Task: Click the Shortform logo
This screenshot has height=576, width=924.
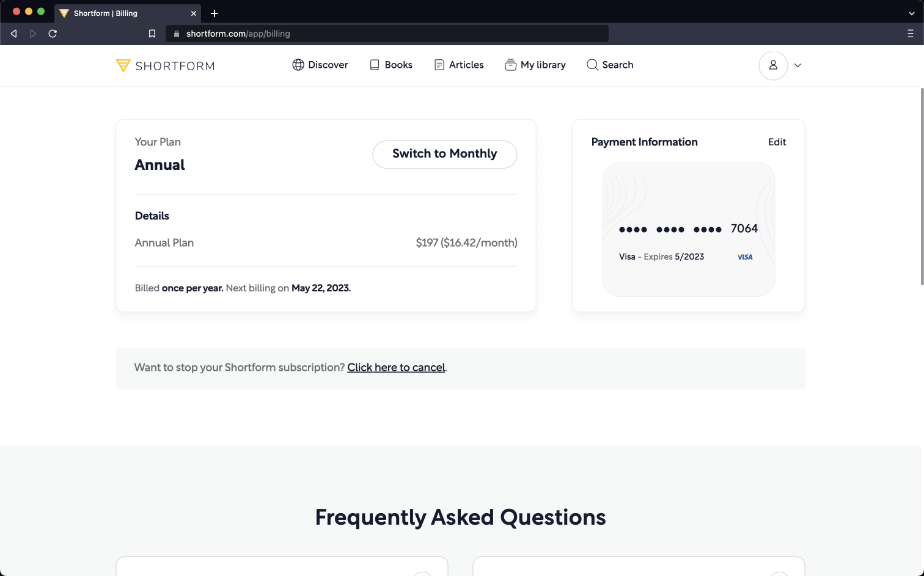Action: [x=165, y=65]
